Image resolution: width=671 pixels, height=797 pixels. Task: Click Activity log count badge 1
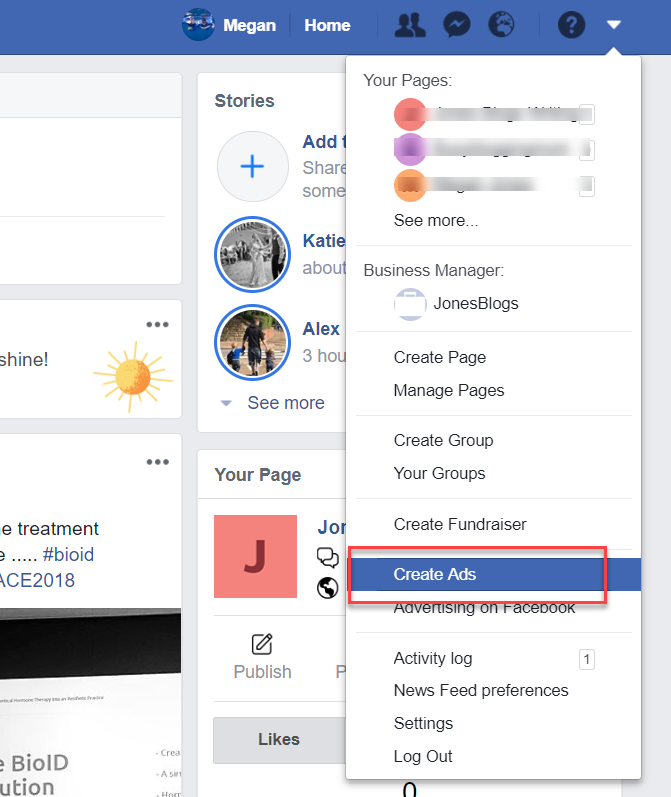587,659
